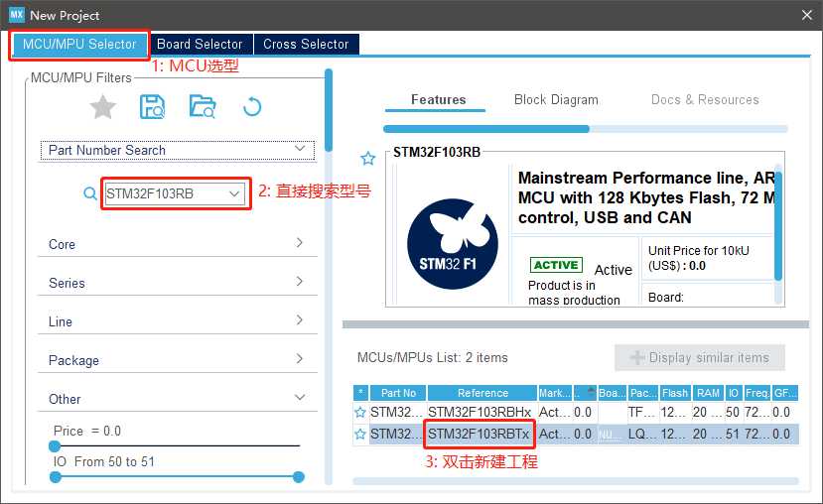The image size is (823, 504).
Task: Click the MCU list horizontal scrollbar
Action: (575, 481)
